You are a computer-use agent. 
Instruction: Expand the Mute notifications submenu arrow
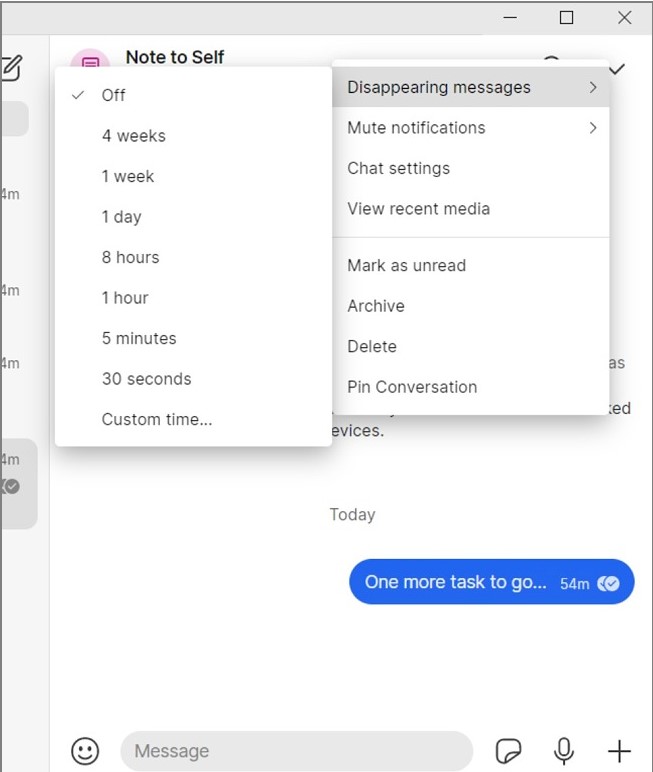pos(593,128)
